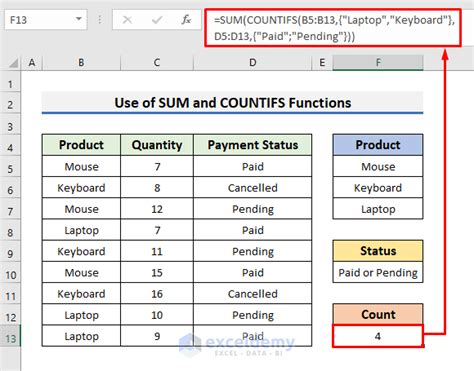
Task: Click the 'Paid' status in row 8
Action: [252, 230]
